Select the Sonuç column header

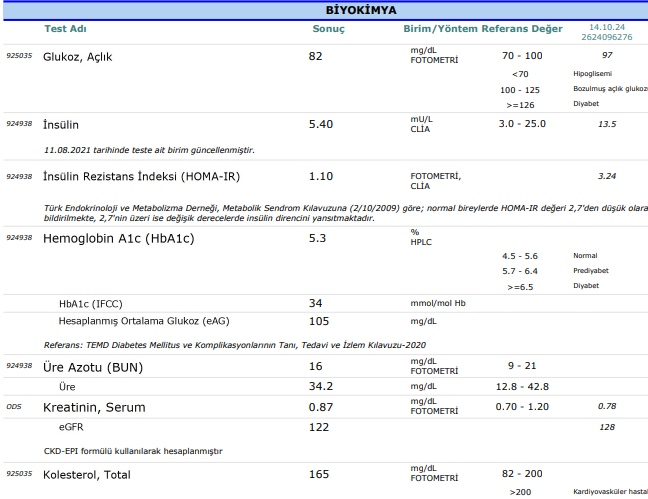point(329,29)
